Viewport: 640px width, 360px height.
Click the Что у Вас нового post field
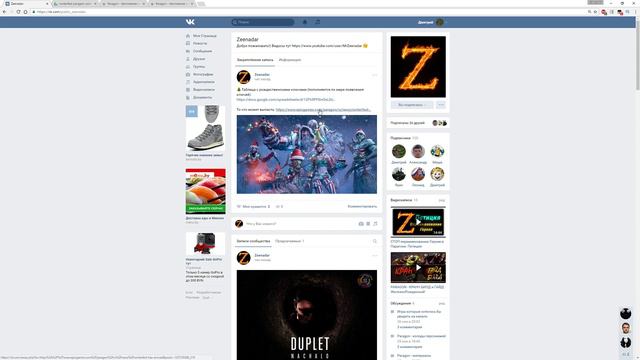pyautogui.click(x=300, y=224)
